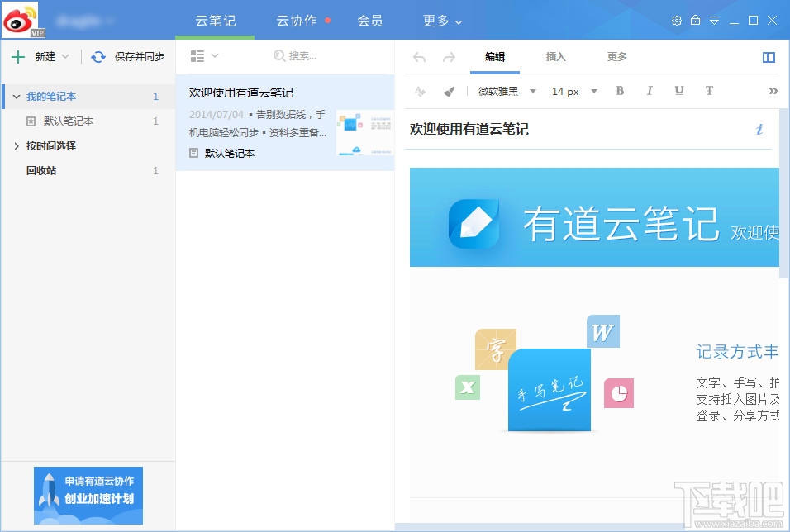The height and width of the screenshot is (532, 790).
Task: Click the 新建 button label
Action: [45, 57]
